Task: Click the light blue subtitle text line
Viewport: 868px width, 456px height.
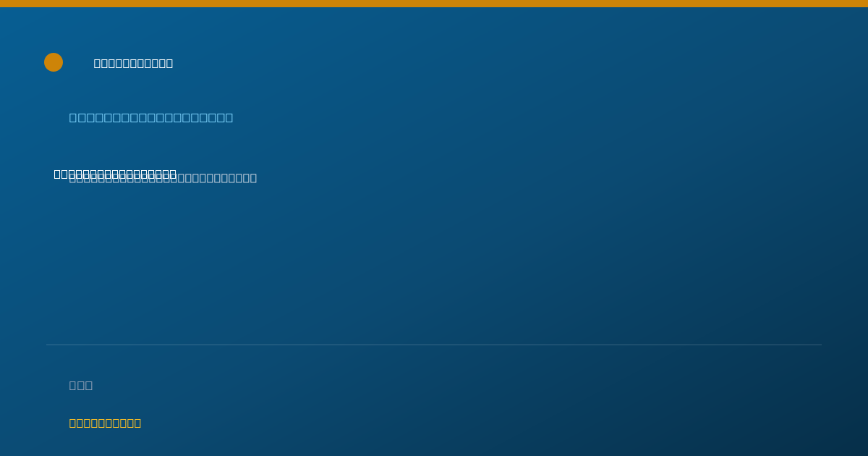Action: [151, 117]
